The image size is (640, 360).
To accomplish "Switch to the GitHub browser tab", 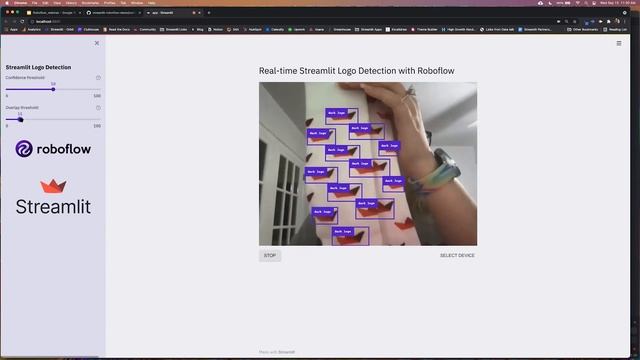I will point(113,13).
